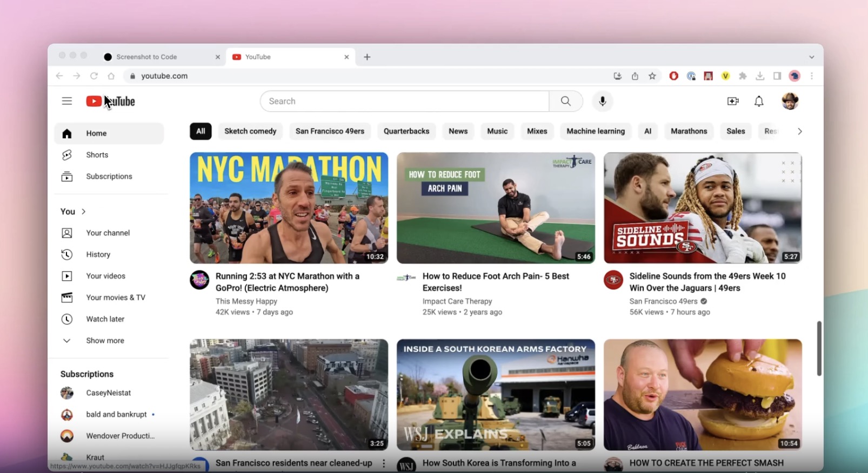Image resolution: width=868 pixels, height=473 pixels.
Task: Click the Search input field
Action: (x=405, y=101)
